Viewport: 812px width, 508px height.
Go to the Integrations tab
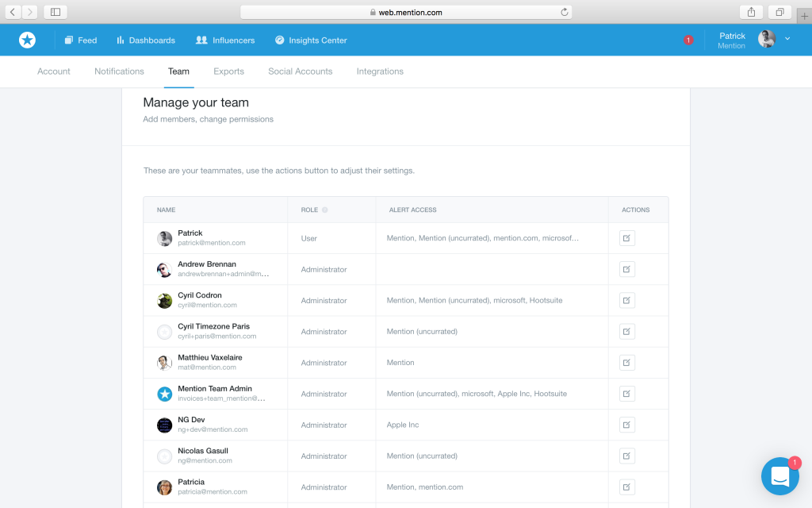pos(380,71)
